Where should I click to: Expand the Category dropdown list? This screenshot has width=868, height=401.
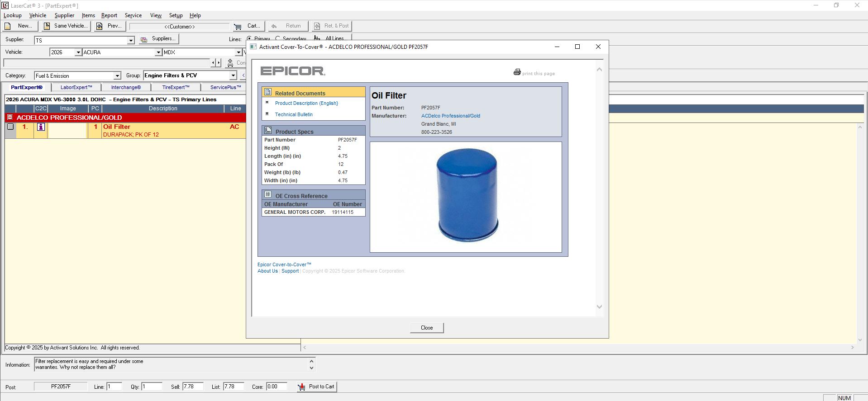point(117,76)
